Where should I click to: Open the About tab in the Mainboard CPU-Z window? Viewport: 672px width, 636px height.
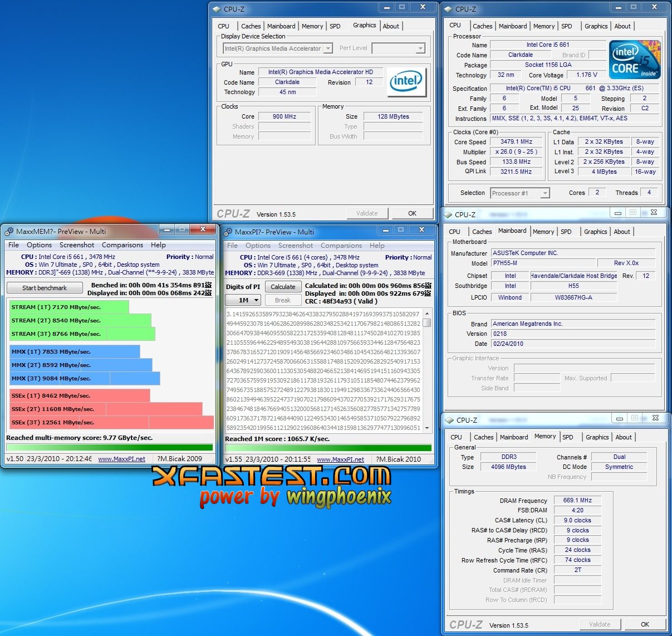[622, 232]
